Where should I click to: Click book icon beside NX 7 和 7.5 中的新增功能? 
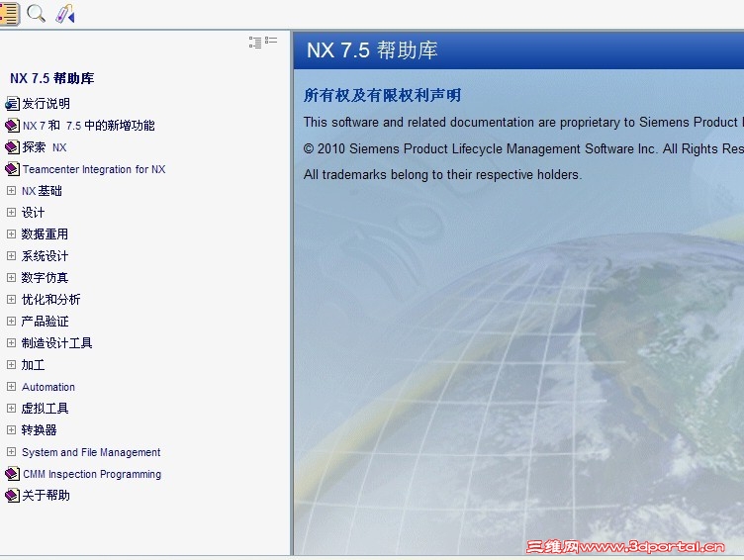[x=12, y=126]
